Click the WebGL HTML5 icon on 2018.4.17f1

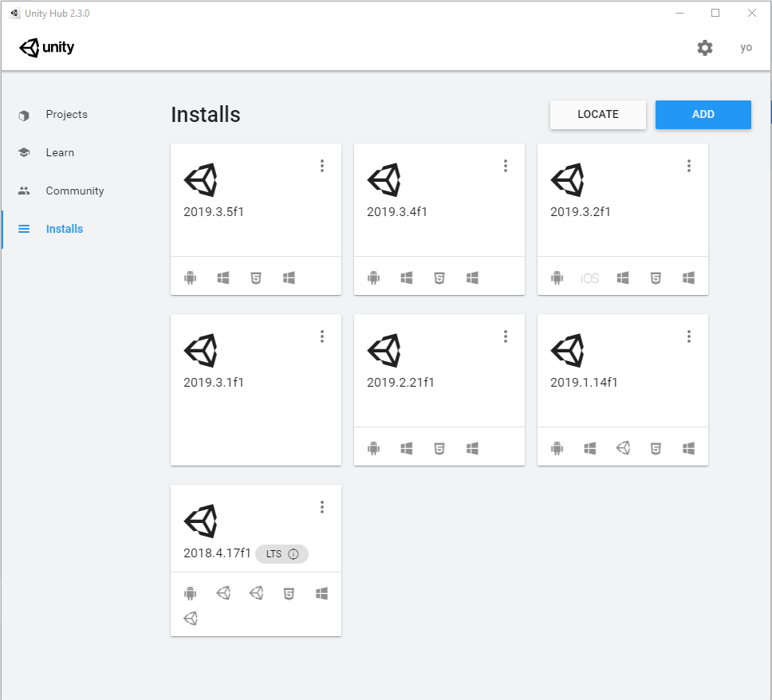click(x=289, y=594)
